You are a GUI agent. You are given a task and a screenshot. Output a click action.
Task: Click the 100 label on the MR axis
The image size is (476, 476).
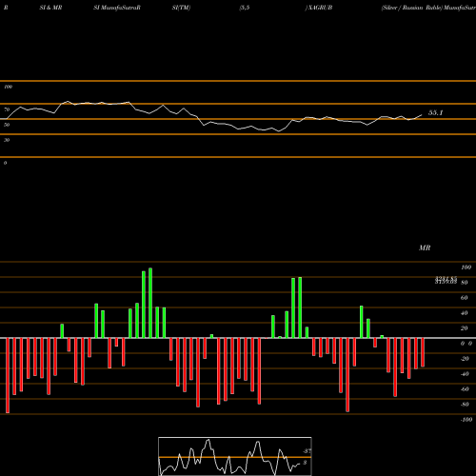[466, 268]
